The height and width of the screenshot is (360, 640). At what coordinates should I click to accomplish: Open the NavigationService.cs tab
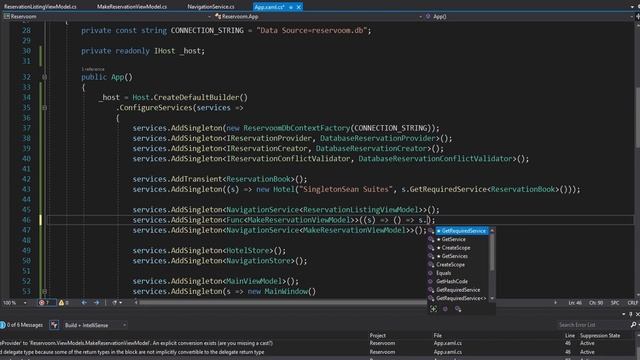click(x=211, y=7)
